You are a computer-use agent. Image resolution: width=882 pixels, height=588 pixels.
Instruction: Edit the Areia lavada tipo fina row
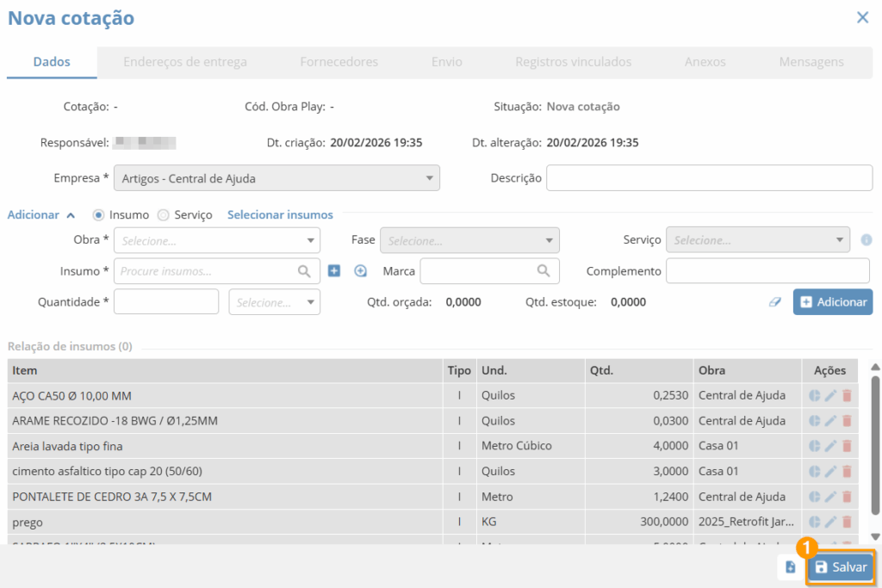(830, 446)
